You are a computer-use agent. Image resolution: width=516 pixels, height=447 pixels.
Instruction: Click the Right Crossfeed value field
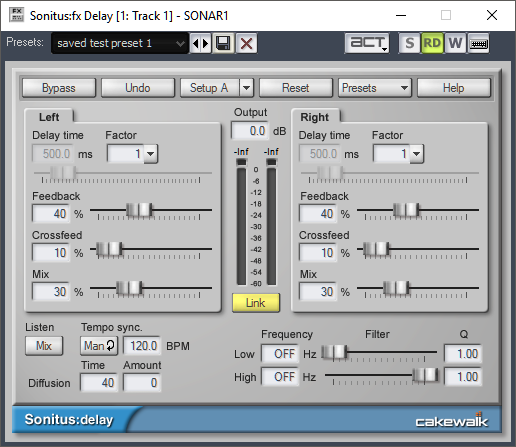(318, 252)
